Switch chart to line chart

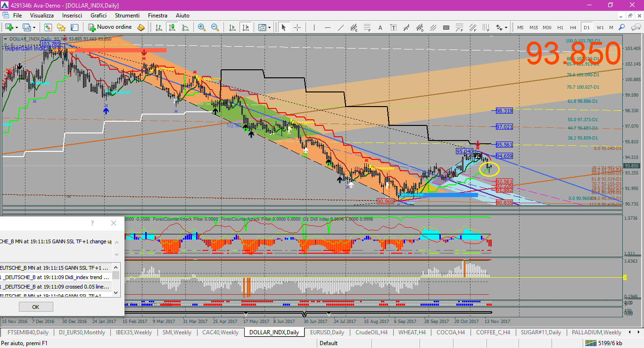(x=185, y=27)
